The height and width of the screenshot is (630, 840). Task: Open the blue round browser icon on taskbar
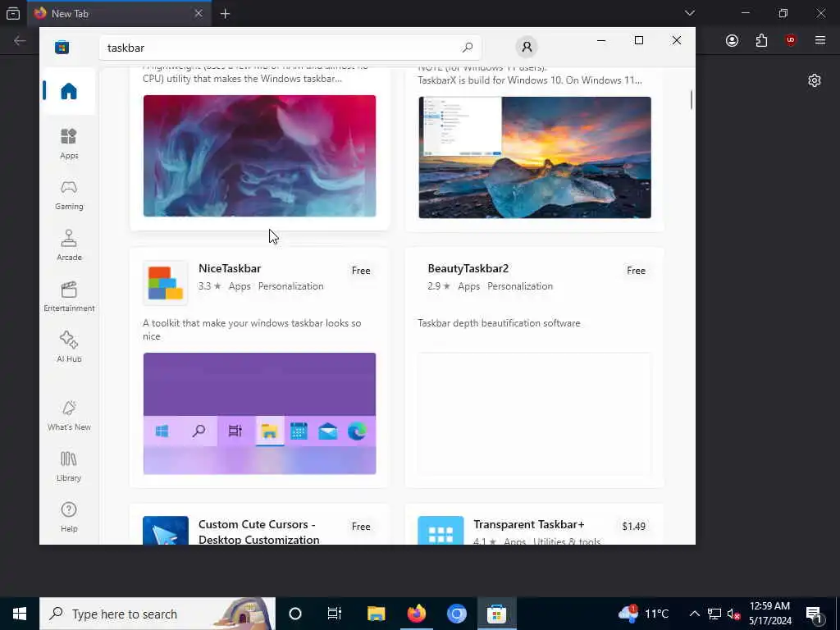coord(456,614)
